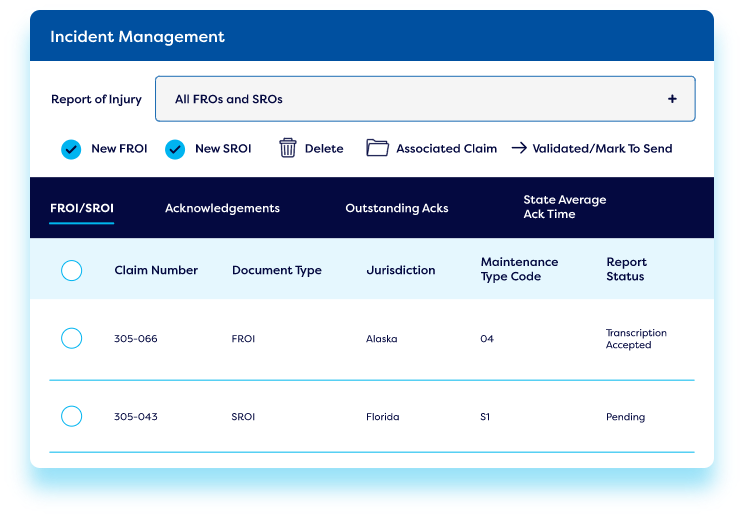Open the All FROs and SROs dropdown
The image size is (744, 518).
(x=424, y=99)
